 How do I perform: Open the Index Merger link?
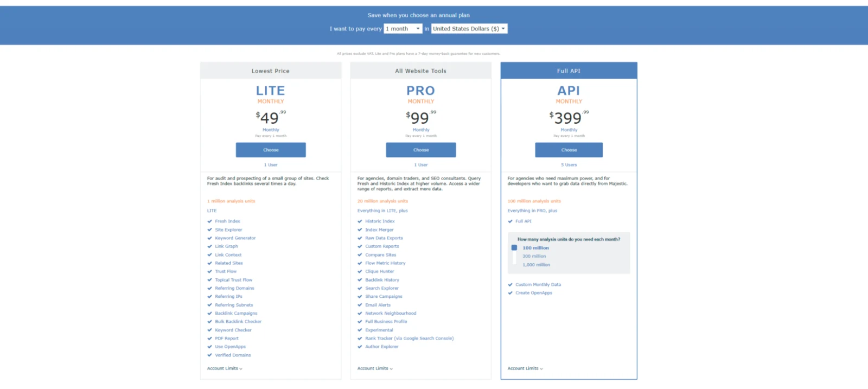[379, 229]
